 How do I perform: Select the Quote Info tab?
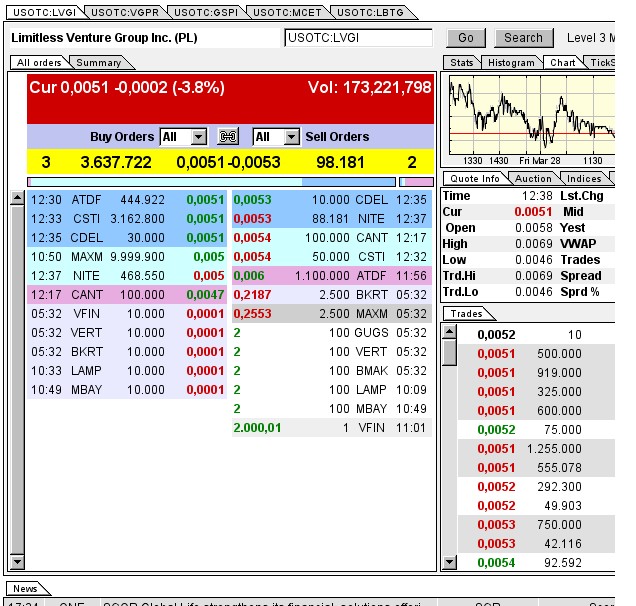(475, 179)
